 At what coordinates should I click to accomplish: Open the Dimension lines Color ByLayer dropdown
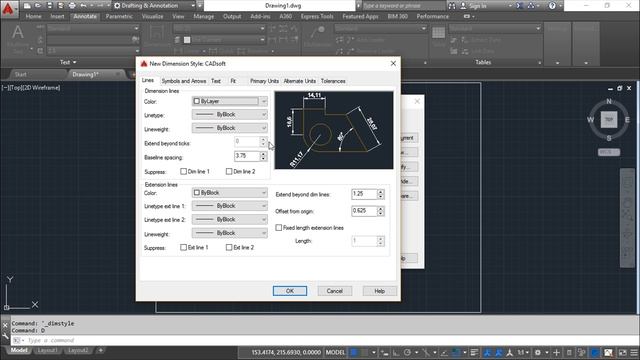[230, 101]
